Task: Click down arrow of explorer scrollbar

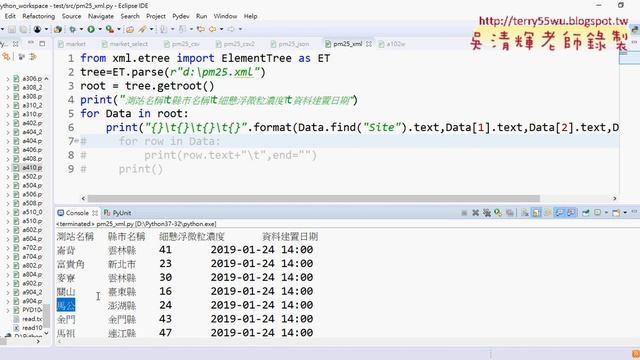Action: (47, 333)
